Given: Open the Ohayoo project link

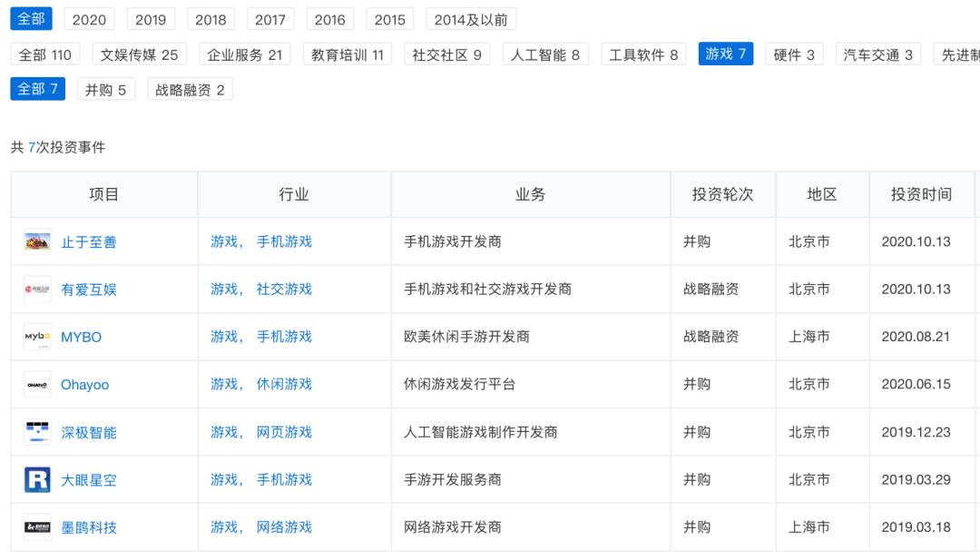Looking at the screenshot, I should tap(85, 385).
